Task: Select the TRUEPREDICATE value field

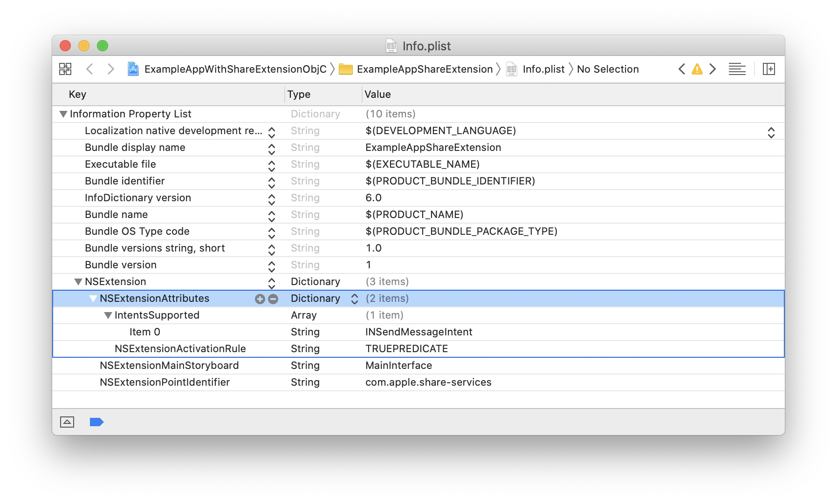Action: point(406,349)
